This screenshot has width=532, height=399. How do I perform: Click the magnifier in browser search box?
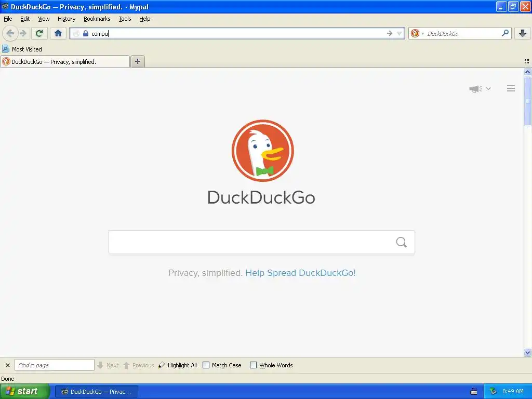(x=505, y=33)
